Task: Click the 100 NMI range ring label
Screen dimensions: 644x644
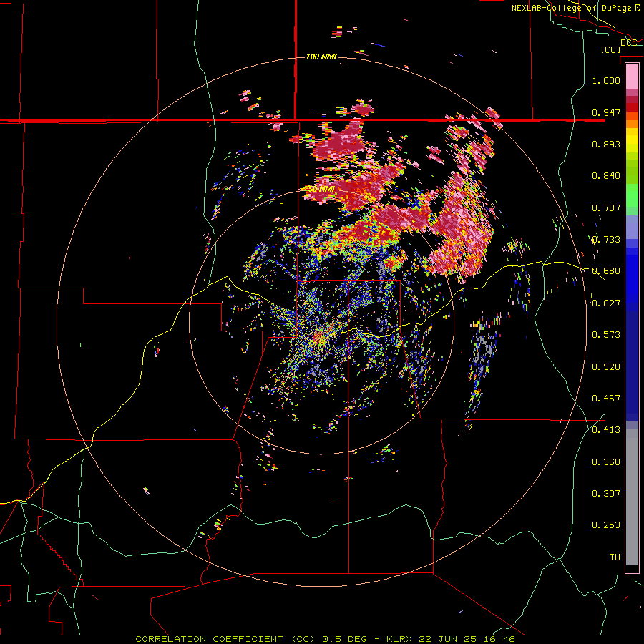Action: (x=321, y=57)
